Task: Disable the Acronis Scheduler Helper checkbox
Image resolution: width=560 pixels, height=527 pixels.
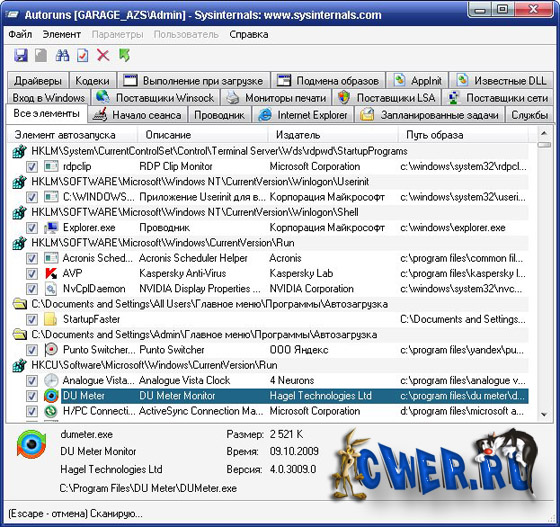Action: coord(32,258)
